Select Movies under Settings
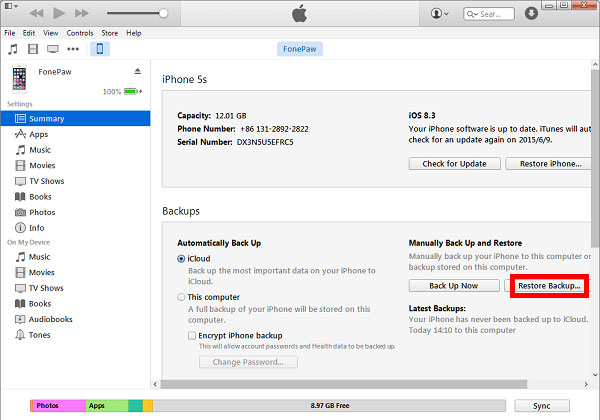Image resolution: width=600 pixels, height=420 pixels. [75, 165]
